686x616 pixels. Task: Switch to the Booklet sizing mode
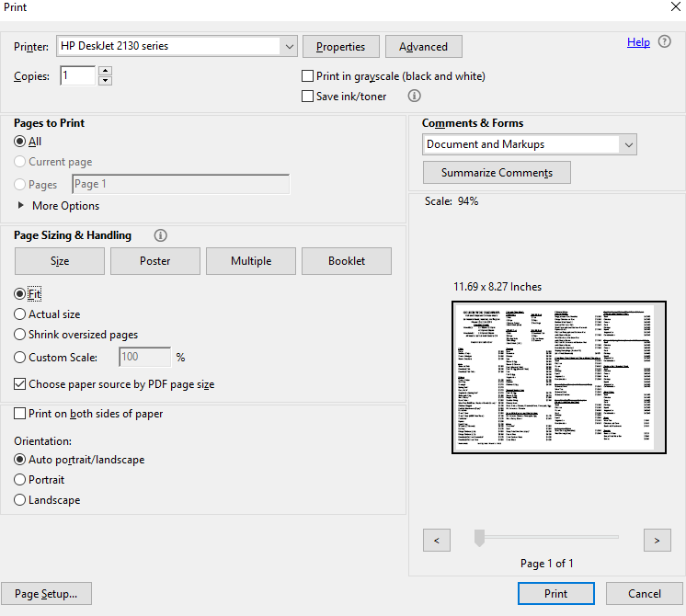[347, 261]
